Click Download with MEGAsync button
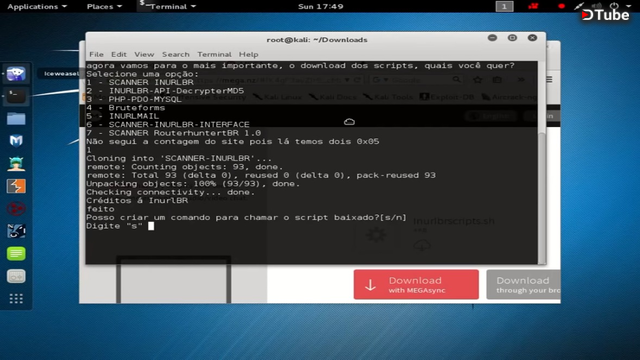This screenshot has width=640, height=360. point(416,284)
